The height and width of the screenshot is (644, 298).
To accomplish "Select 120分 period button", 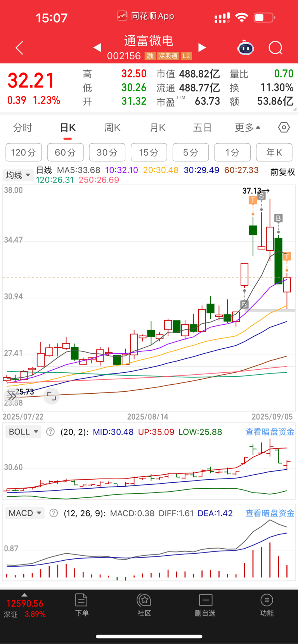I will click(24, 152).
